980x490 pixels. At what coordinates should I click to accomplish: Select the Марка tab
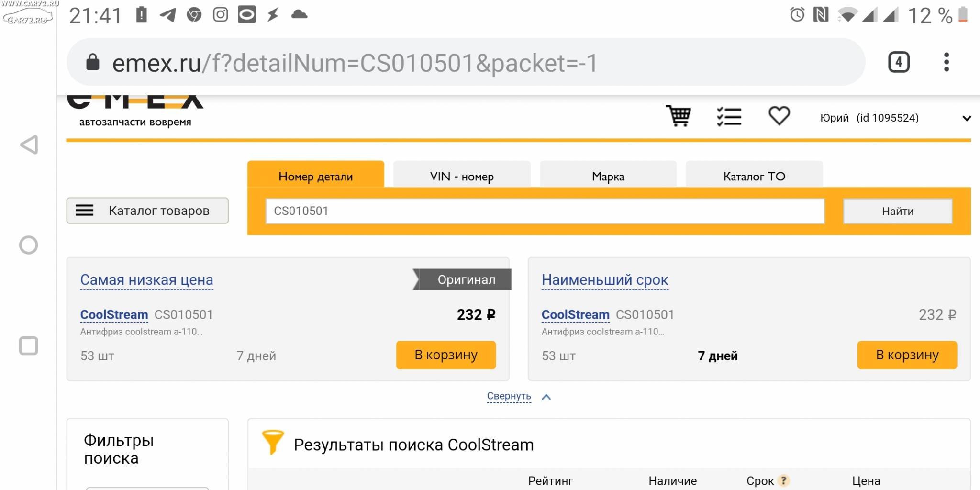(608, 175)
